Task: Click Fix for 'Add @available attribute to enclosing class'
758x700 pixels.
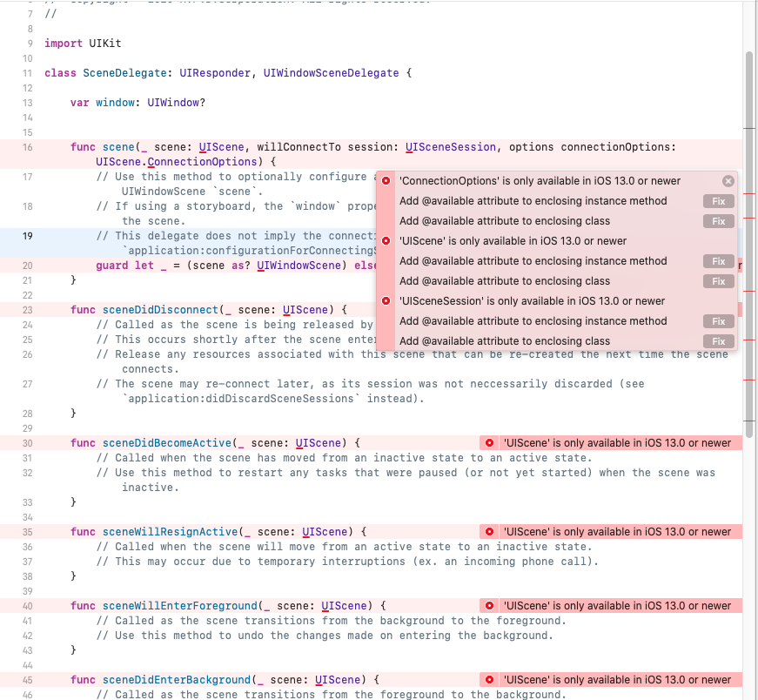Action: pyautogui.click(x=717, y=221)
